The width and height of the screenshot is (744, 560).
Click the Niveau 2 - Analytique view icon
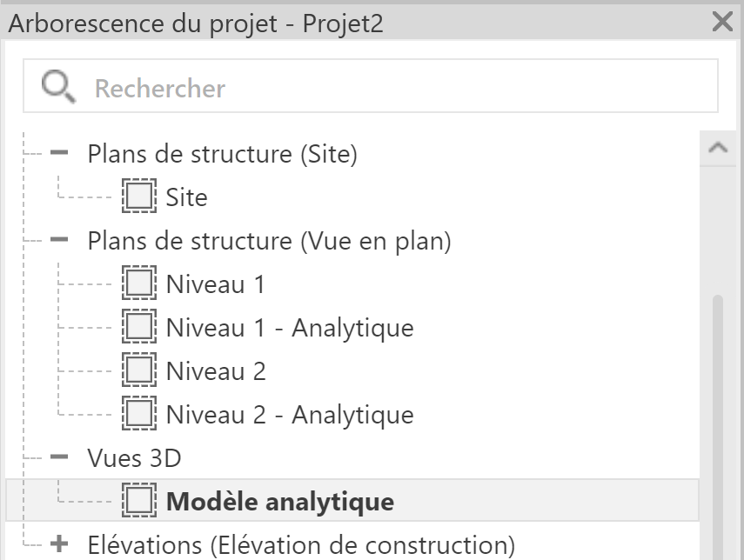coord(139,414)
